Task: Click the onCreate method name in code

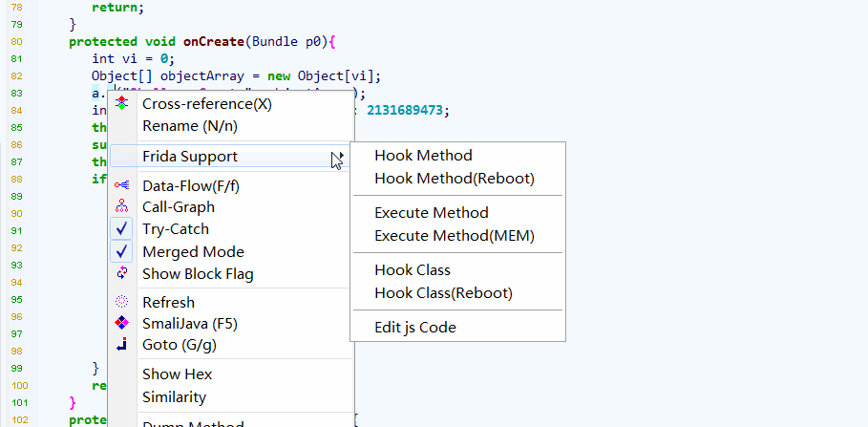Action: coord(207,42)
